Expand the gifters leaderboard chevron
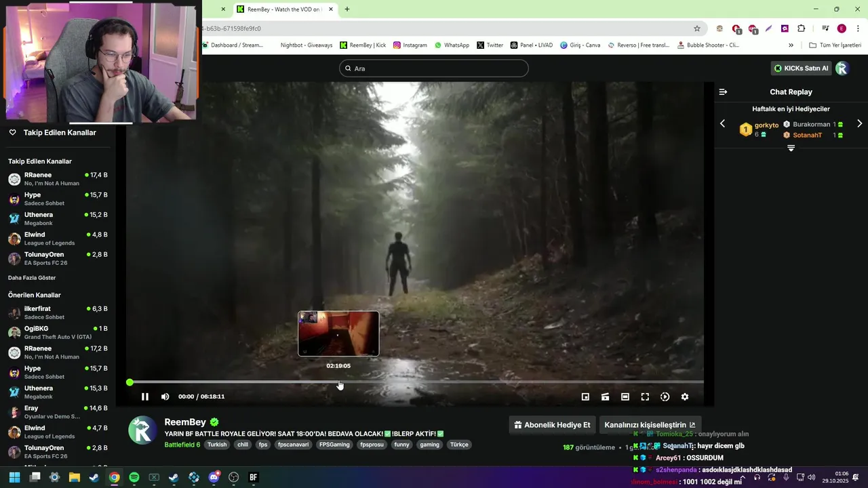The image size is (868, 488). tap(791, 148)
